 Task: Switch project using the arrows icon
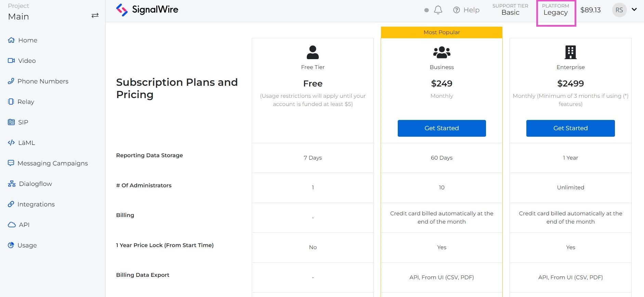(x=95, y=15)
